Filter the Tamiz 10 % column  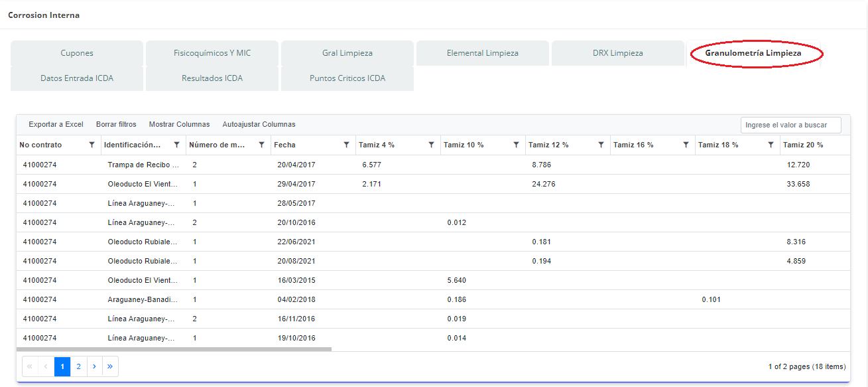(516, 145)
